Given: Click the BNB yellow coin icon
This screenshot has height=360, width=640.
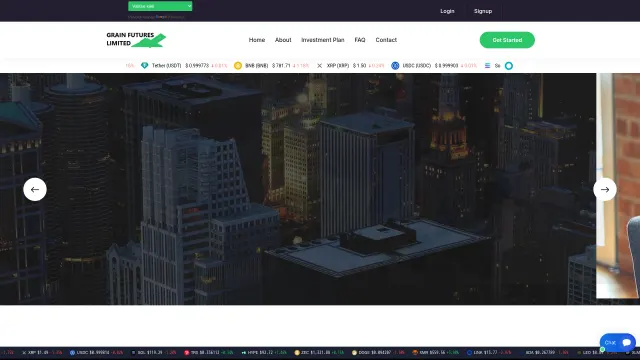Looking at the screenshot, I should pyautogui.click(x=238, y=66).
